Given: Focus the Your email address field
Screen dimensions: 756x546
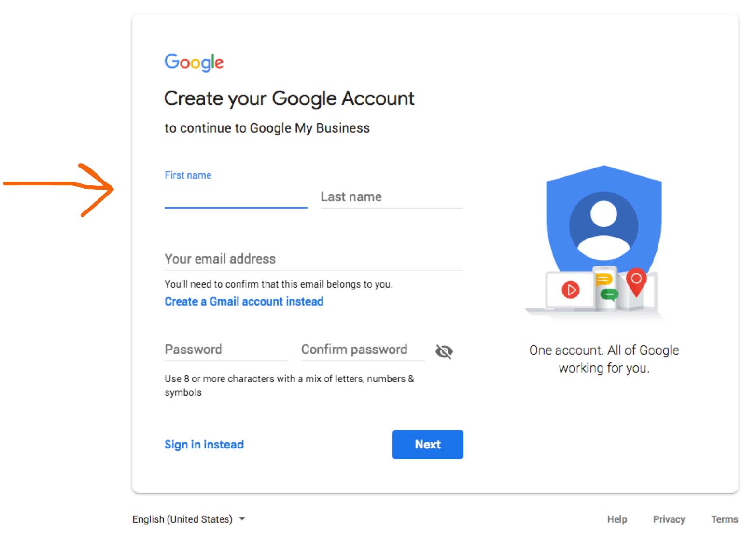Looking at the screenshot, I should pyautogui.click(x=314, y=259).
